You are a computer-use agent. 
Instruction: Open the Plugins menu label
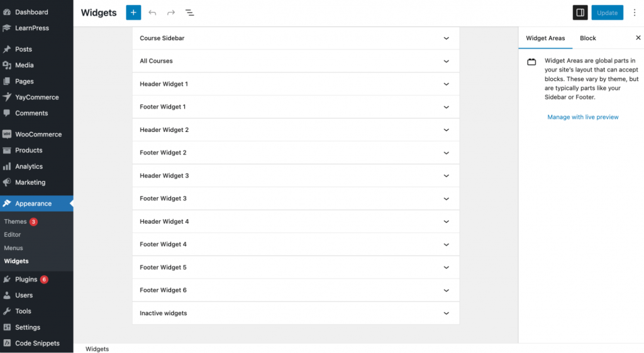(26, 280)
